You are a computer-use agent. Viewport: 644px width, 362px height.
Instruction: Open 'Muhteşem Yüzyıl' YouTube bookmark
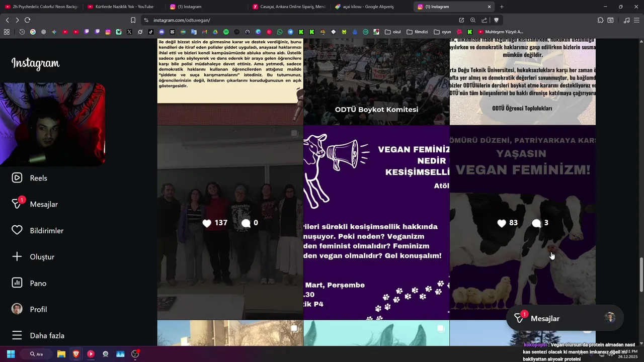(x=501, y=32)
